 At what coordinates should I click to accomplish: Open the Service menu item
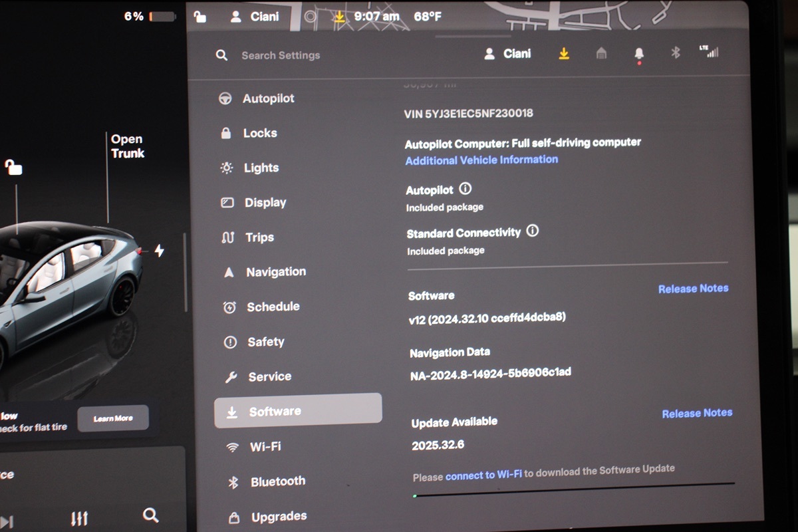[269, 376]
